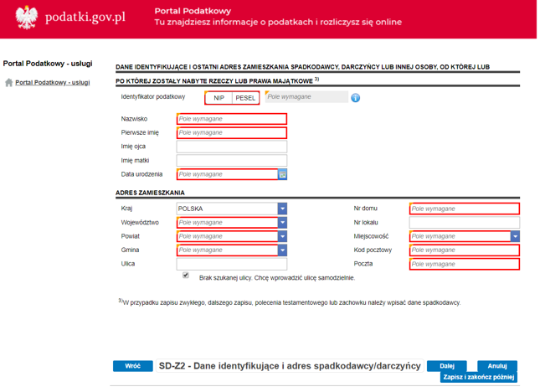Image resolution: width=540 pixels, height=392 pixels.
Task: Open the Gmina dropdown list
Action: 282,250
